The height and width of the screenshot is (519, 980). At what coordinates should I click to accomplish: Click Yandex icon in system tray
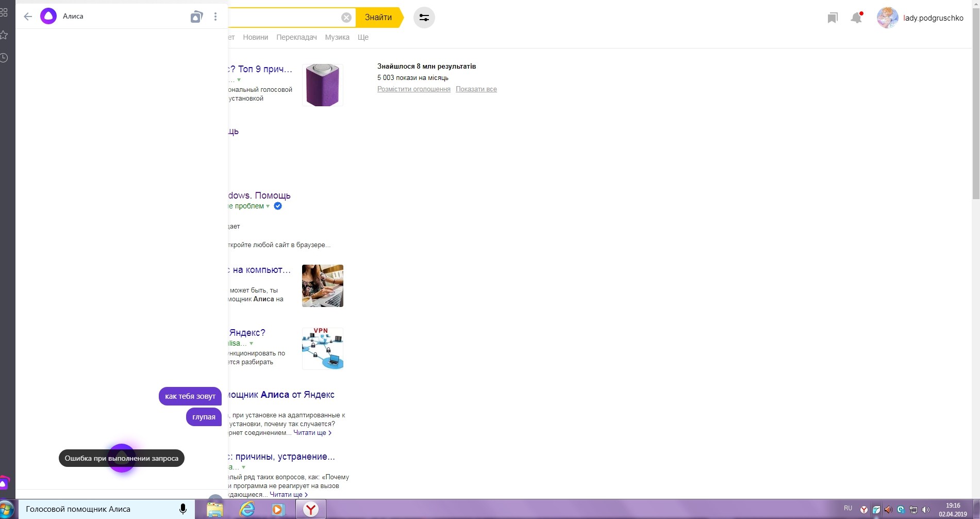click(x=864, y=510)
